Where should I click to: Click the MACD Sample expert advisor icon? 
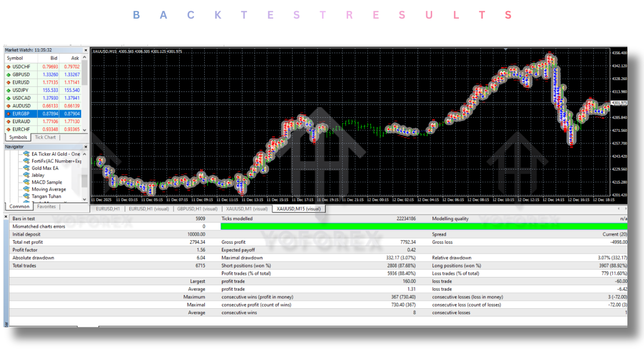[x=27, y=183]
